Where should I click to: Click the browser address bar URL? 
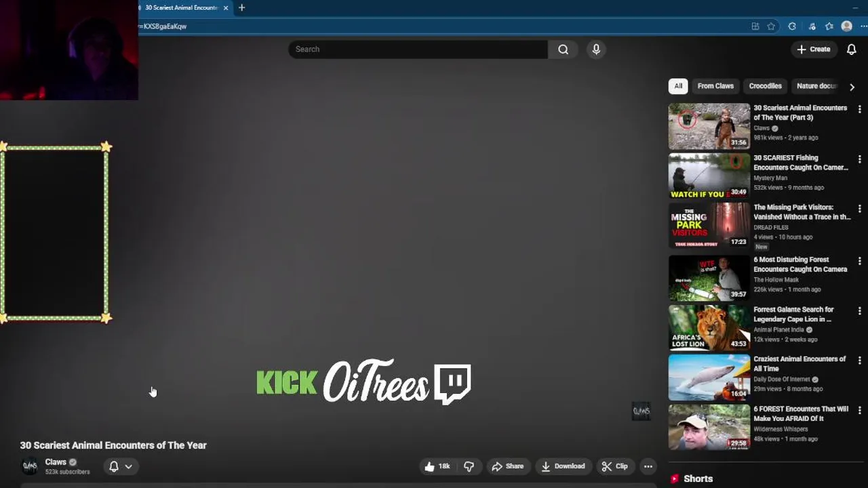pyautogui.click(x=163, y=26)
